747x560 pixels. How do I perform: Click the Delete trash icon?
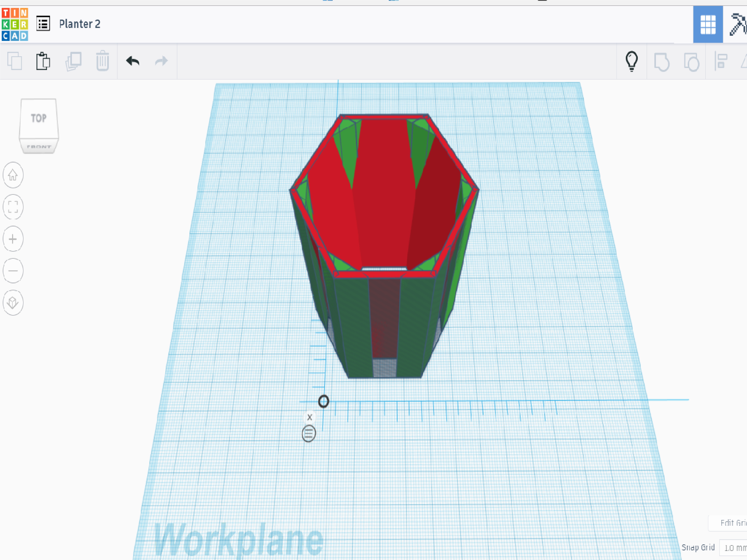(102, 61)
